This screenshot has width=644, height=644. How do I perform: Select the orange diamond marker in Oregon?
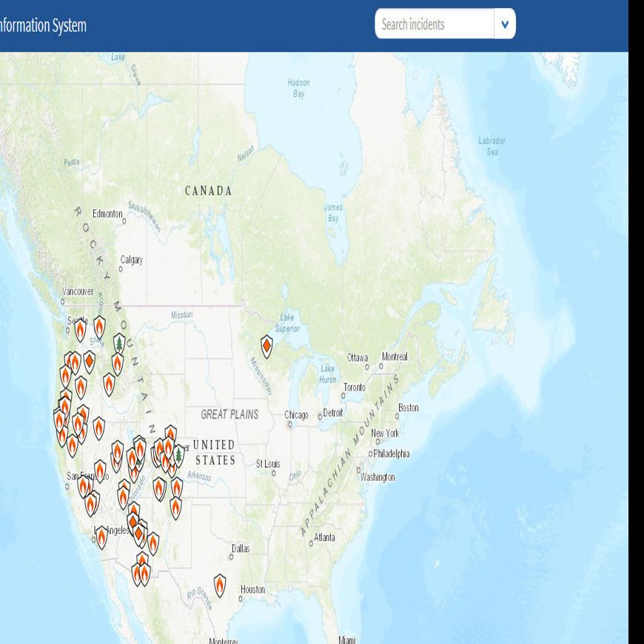pyautogui.click(x=89, y=361)
